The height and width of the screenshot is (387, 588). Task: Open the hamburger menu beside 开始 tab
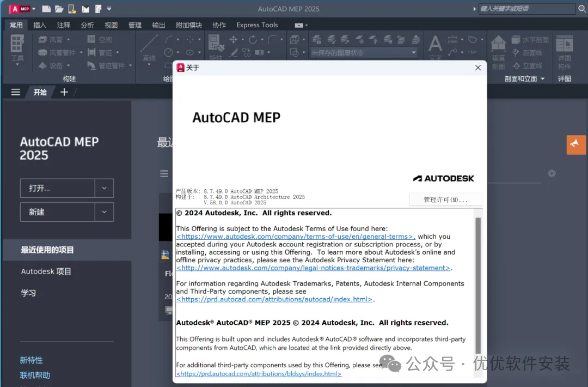click(16, 92)
